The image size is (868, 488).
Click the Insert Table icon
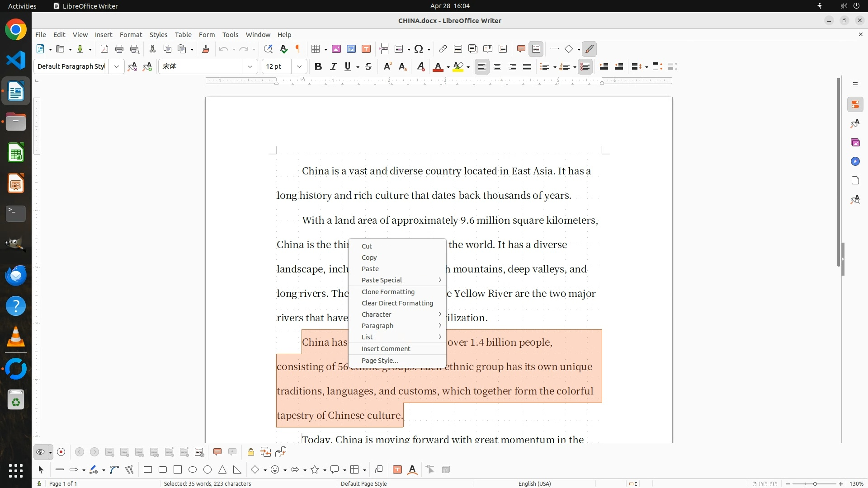pos(316,49)
